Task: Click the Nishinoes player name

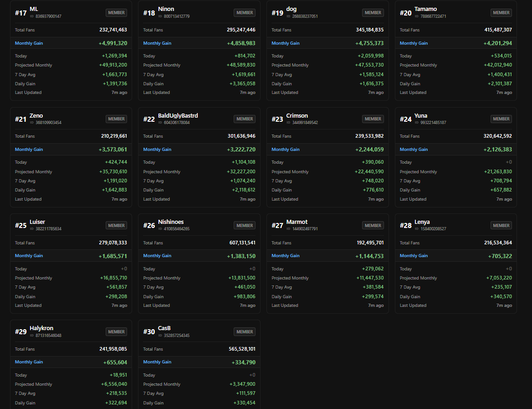Action: pyautogui.click(x=171, y=222)
